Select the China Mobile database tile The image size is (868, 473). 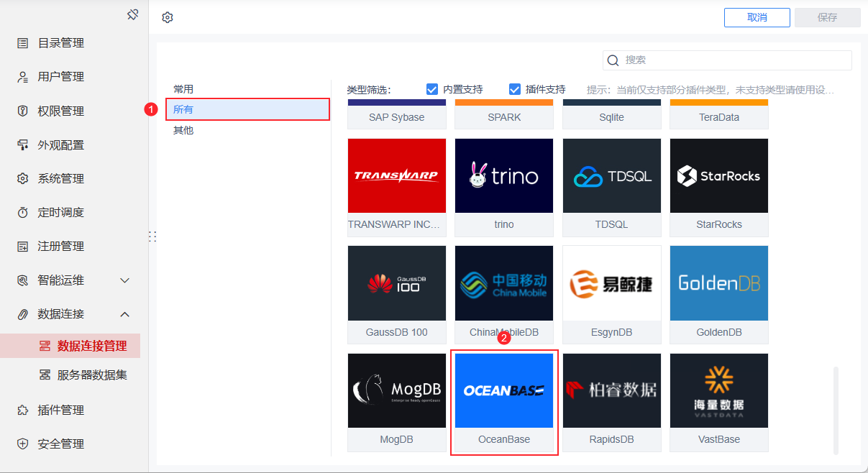[x=504, y=295]
